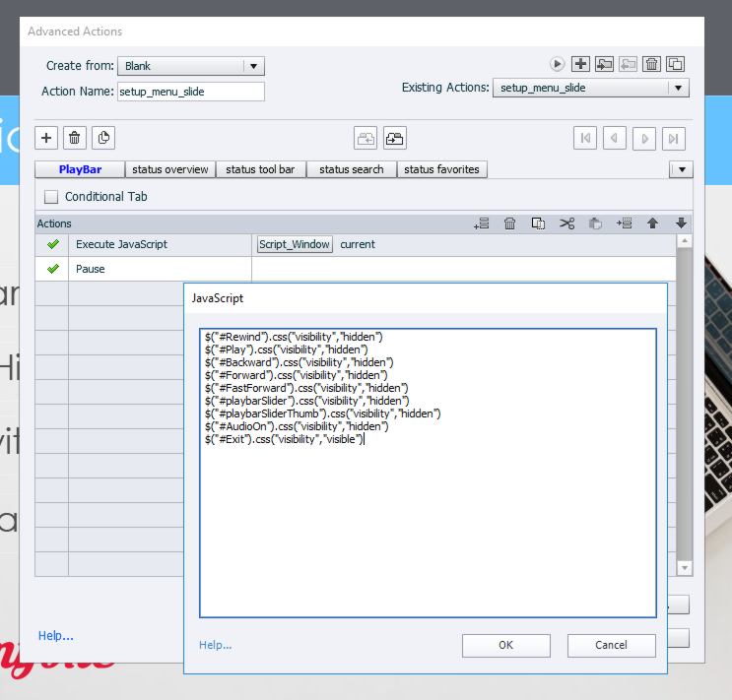Enable the Conditional Tab checkbox
Image resolution: width=732 pixels, height=700 pixels.
[x=52, y=197]
